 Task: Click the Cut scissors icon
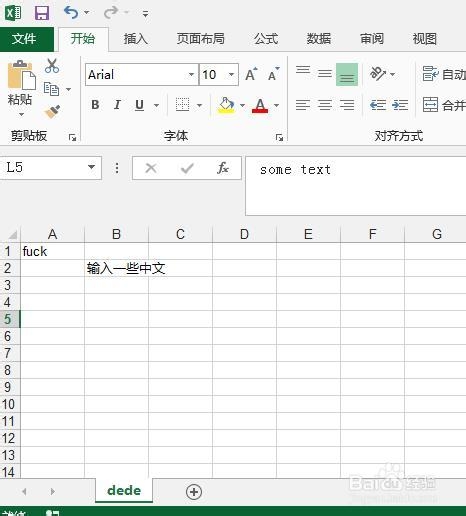pos(52,66)
